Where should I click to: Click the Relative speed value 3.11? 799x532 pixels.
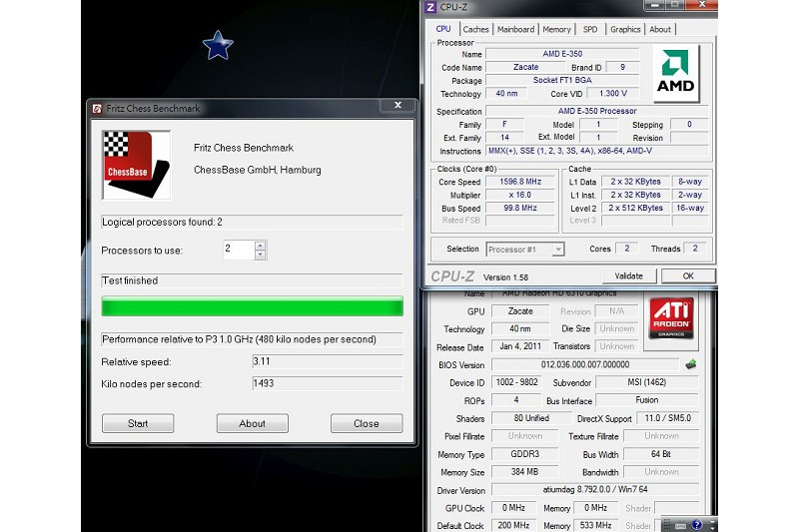[328, 361]
